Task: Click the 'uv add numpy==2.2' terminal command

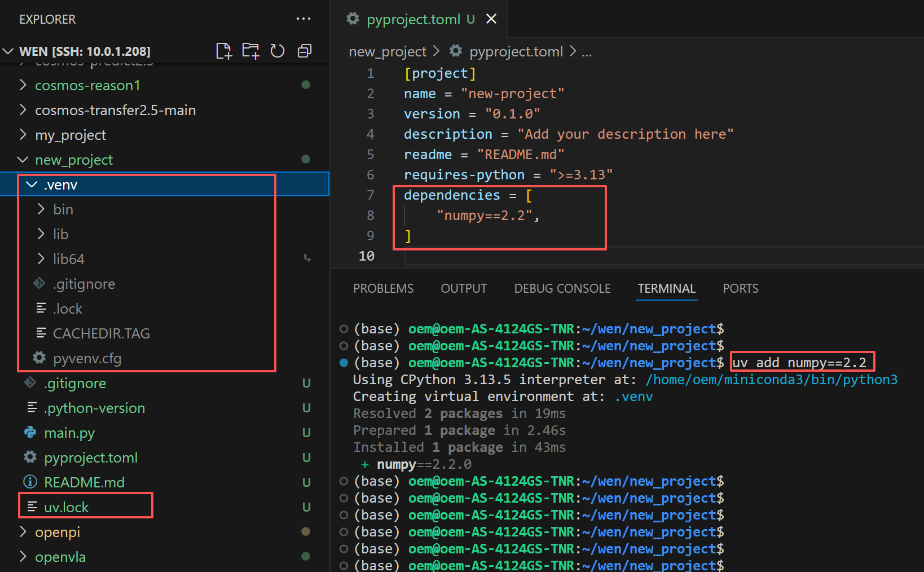Action: (799, 363)
